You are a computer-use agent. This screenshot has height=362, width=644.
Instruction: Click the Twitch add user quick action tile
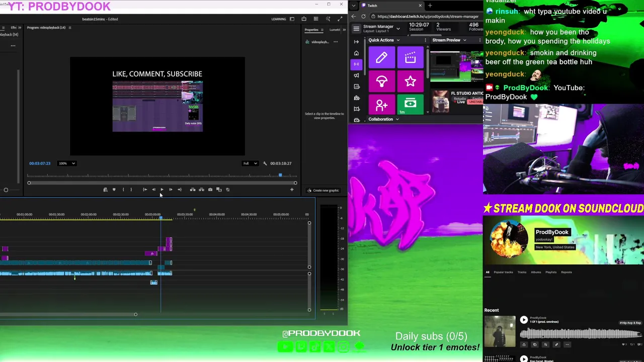pyautogui.click(x=381, y=105)
